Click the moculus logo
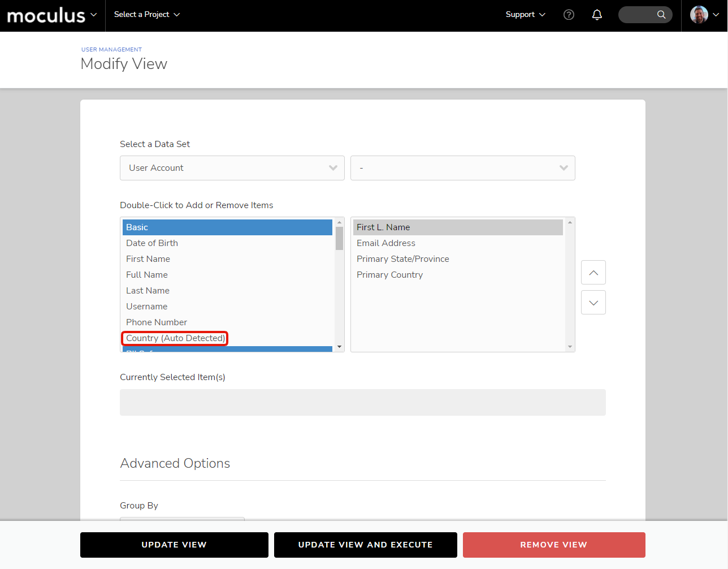Viewport: 728px width, 569px height. pos(46,15)
